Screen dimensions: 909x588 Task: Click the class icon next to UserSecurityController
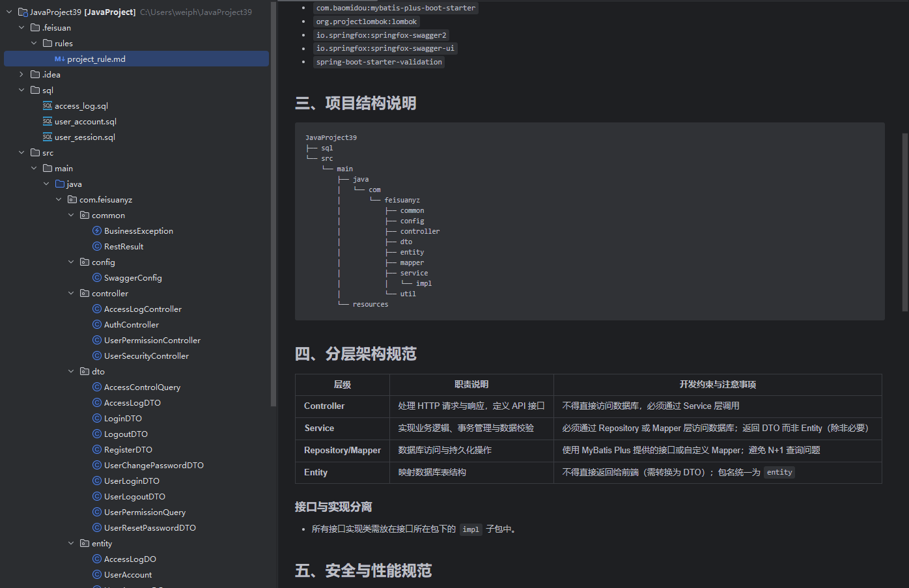(97, 356)
